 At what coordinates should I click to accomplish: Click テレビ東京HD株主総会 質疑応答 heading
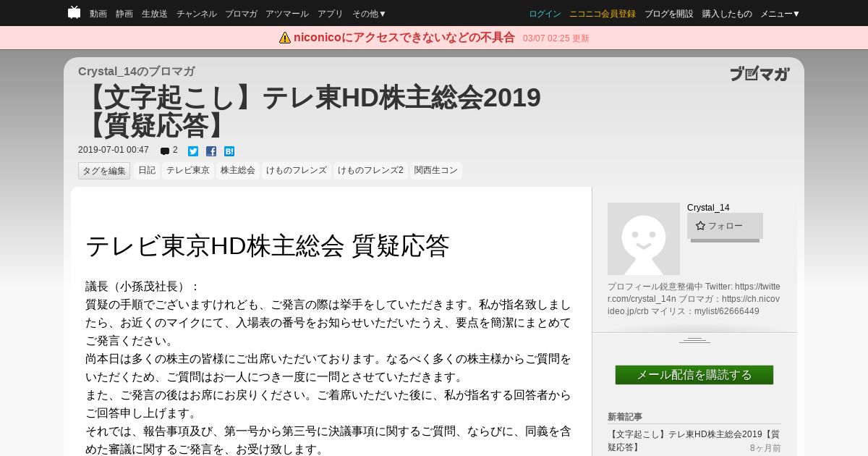tap(268, 246)
